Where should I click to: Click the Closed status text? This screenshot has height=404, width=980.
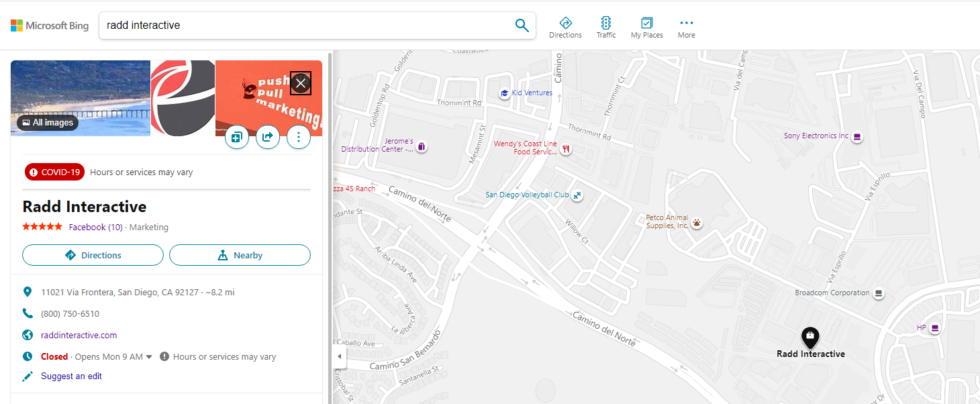tap(54, 356)
